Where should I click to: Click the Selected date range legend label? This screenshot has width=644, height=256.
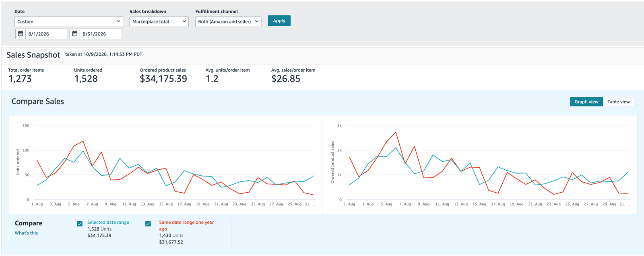pyautogui.click(x=108, y=222)
